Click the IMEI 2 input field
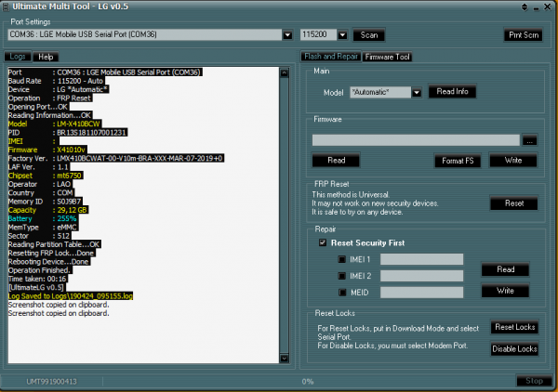 [x=421, y=276]
